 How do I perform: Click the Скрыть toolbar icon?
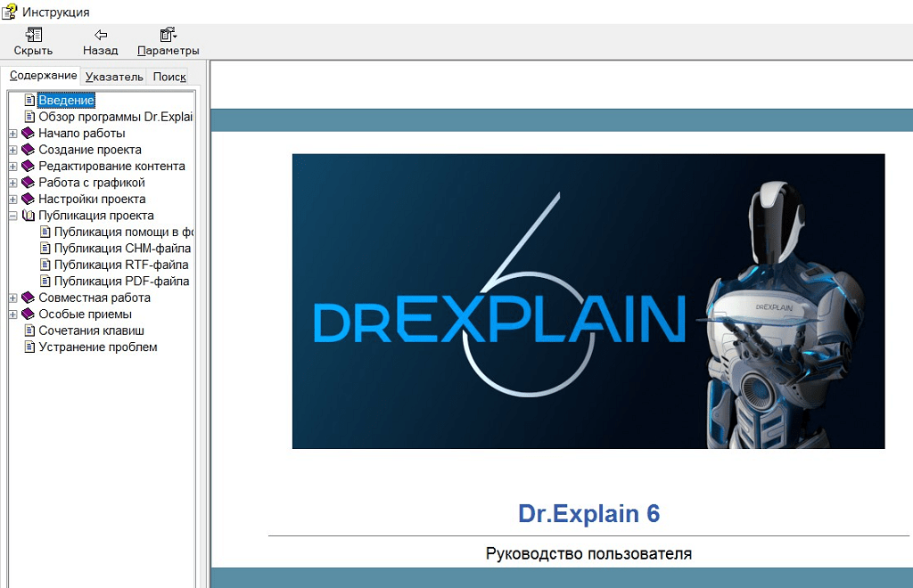[34, 35]
